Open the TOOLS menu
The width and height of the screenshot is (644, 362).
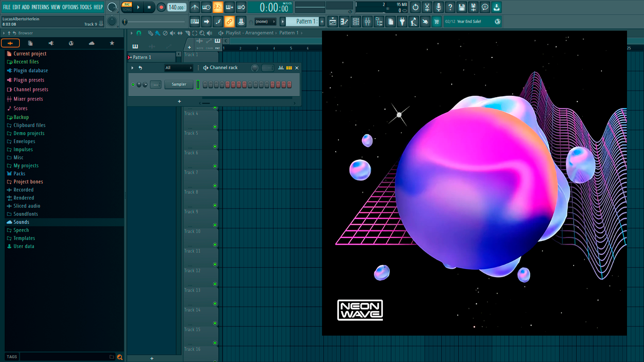click(86, 7)
